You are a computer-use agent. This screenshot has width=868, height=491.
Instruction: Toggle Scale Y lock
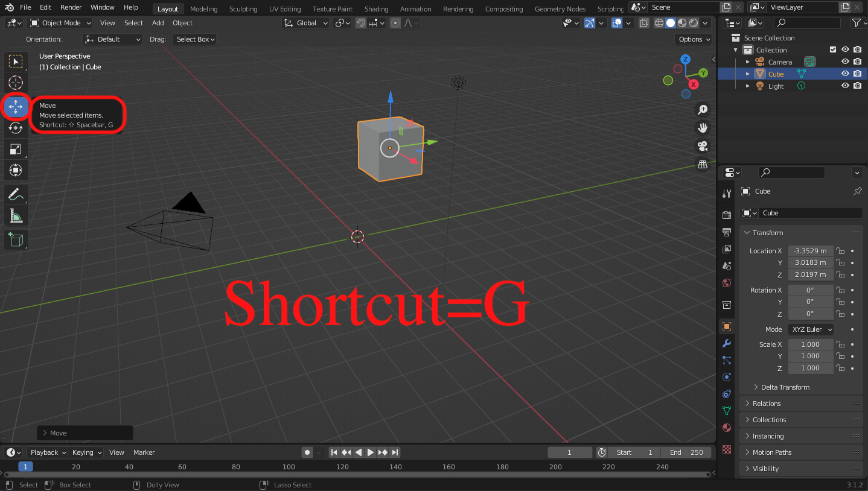(x=840, y=356)
